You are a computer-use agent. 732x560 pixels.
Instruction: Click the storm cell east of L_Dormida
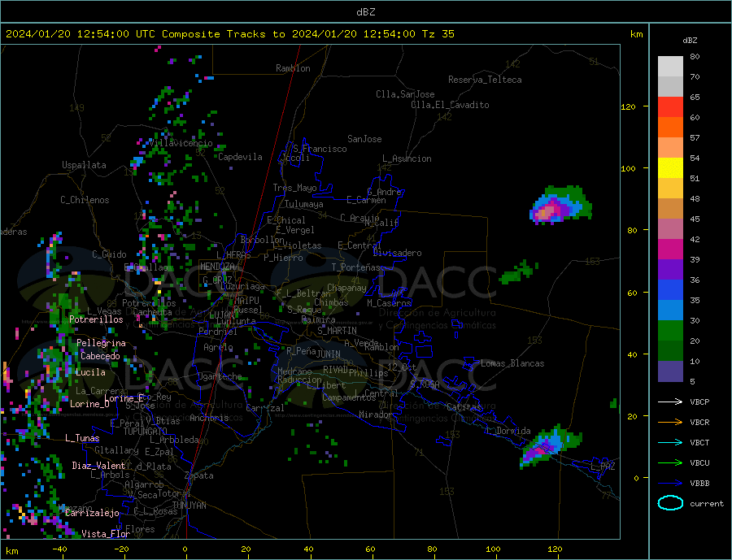click(550, 445)
